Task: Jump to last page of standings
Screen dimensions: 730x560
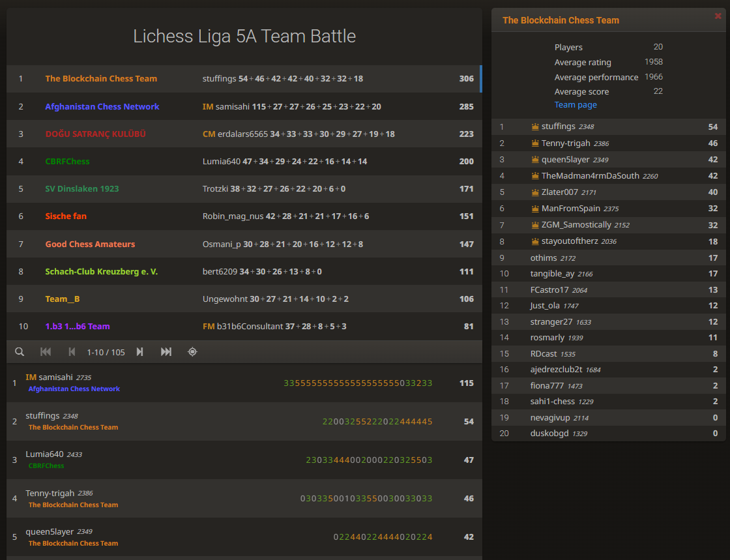Action: [166, 352]
